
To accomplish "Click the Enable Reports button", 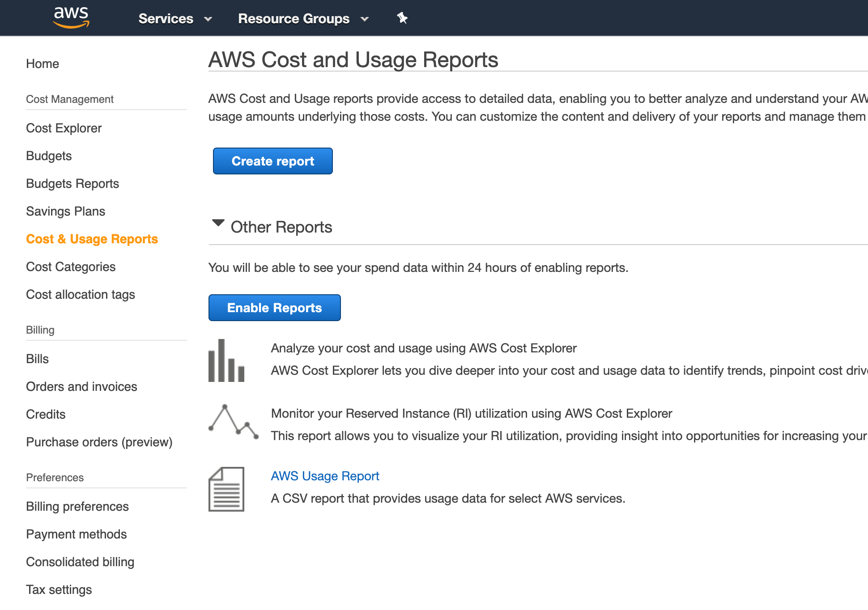I will 274,308.
